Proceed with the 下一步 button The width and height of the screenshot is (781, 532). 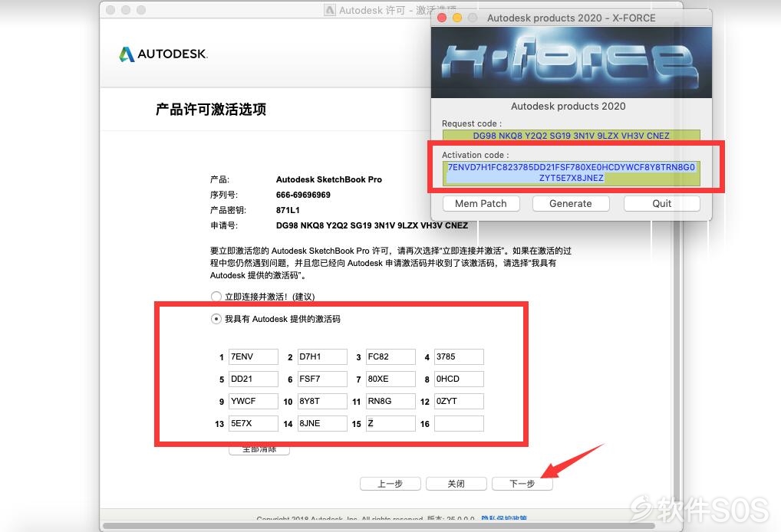[x=522, y=484]
